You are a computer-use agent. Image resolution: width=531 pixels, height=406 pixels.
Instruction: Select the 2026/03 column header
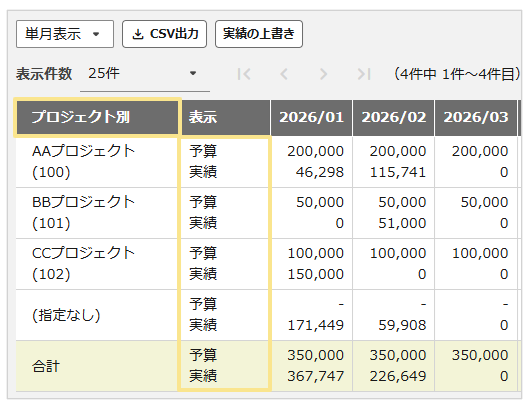(x=476, y=117)
